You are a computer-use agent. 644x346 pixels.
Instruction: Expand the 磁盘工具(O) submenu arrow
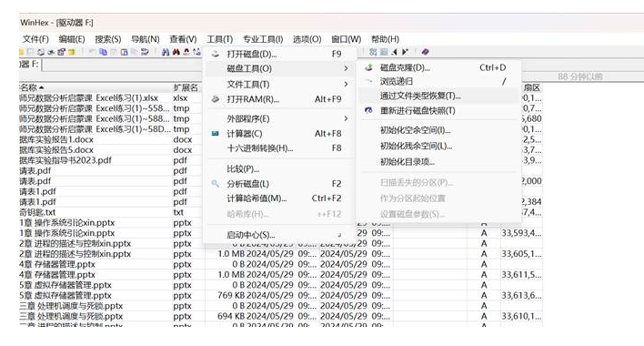point(346,68)
